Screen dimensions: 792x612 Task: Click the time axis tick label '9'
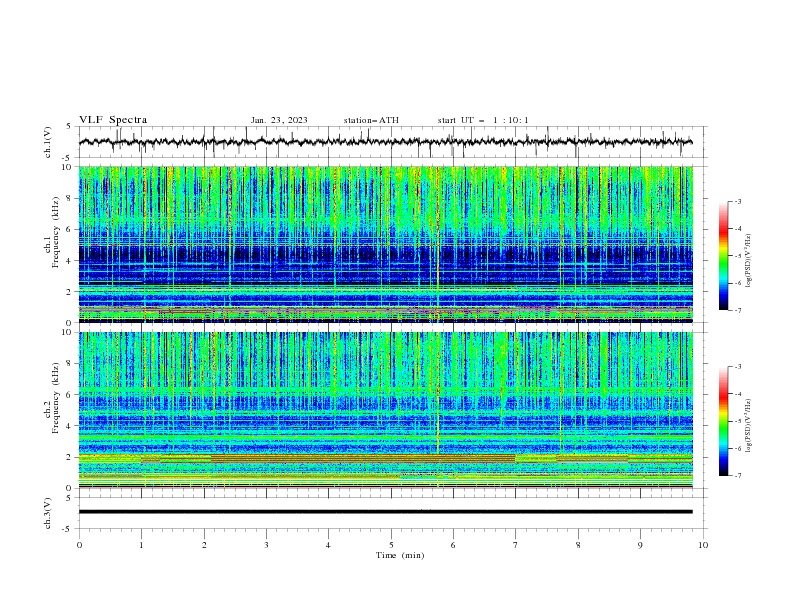tap(640, 545)
